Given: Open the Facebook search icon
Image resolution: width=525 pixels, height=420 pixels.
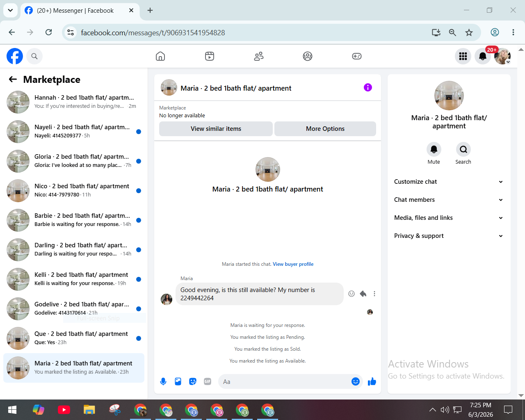Looking at the screenshot, I should (34, 56).
